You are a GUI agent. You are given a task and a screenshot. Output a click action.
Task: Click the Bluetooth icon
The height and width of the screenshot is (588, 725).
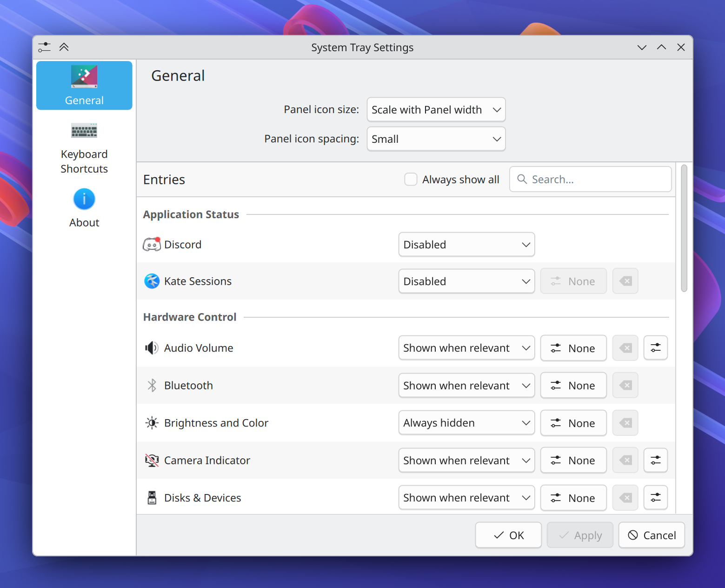152,385
